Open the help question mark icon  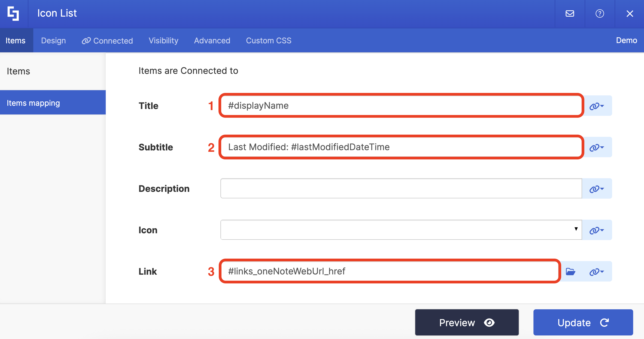(600, 13)
